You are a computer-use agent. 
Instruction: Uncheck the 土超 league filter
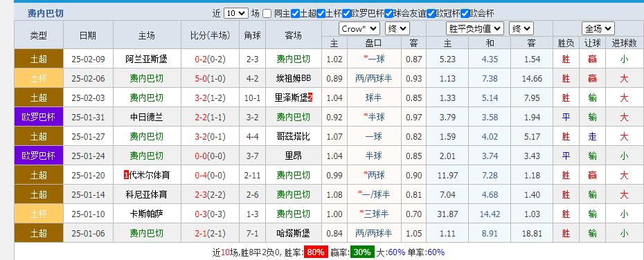point(295,14)
